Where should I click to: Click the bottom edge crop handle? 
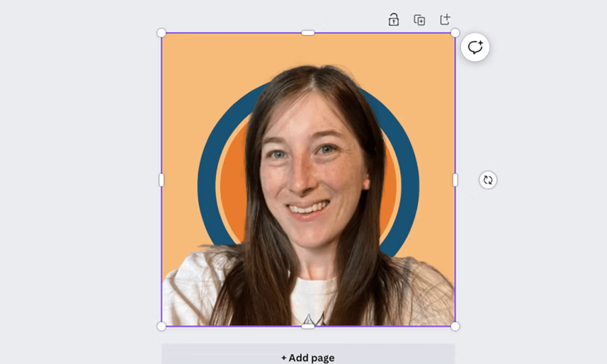[308, 326]
